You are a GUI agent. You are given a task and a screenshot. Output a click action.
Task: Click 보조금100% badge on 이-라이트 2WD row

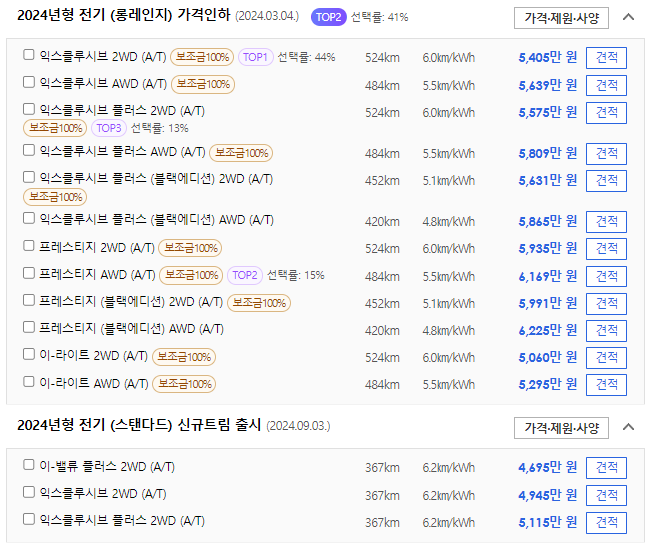click(x=184, y=357)
